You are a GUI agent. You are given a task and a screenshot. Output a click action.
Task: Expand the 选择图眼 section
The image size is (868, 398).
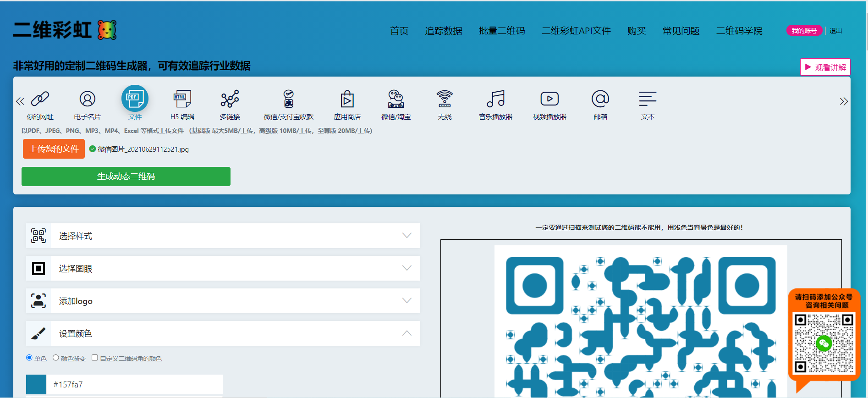[223, 268]
